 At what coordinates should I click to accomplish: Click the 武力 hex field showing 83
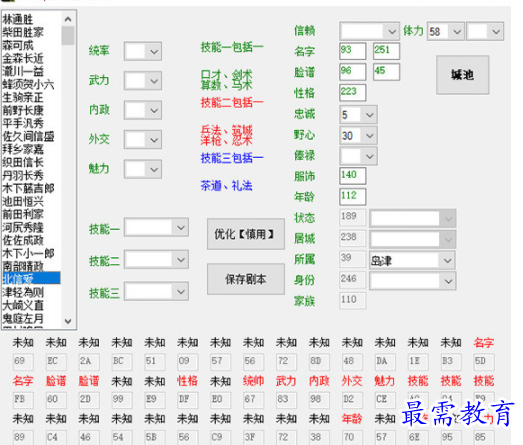287,400
